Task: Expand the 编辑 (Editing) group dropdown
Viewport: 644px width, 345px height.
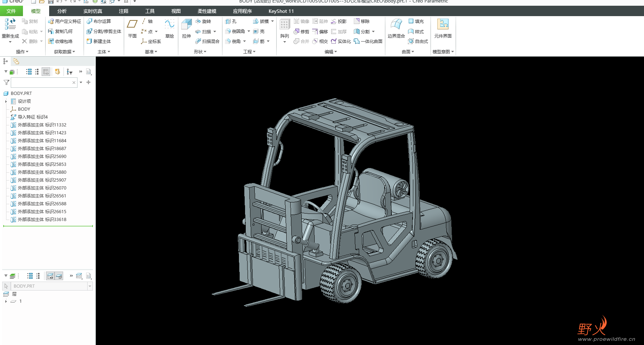Action: tap(331, 52)
